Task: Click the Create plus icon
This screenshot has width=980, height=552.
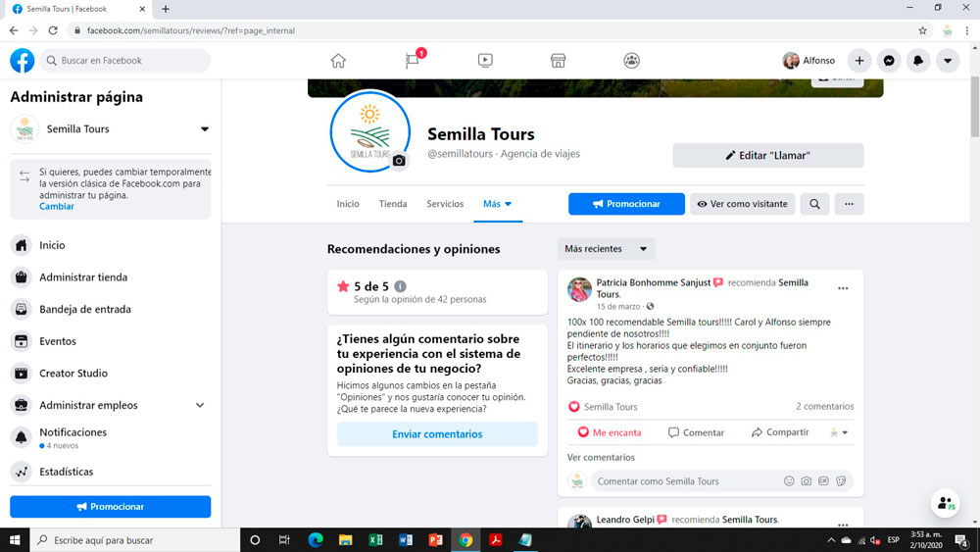Action: [859, 61]
